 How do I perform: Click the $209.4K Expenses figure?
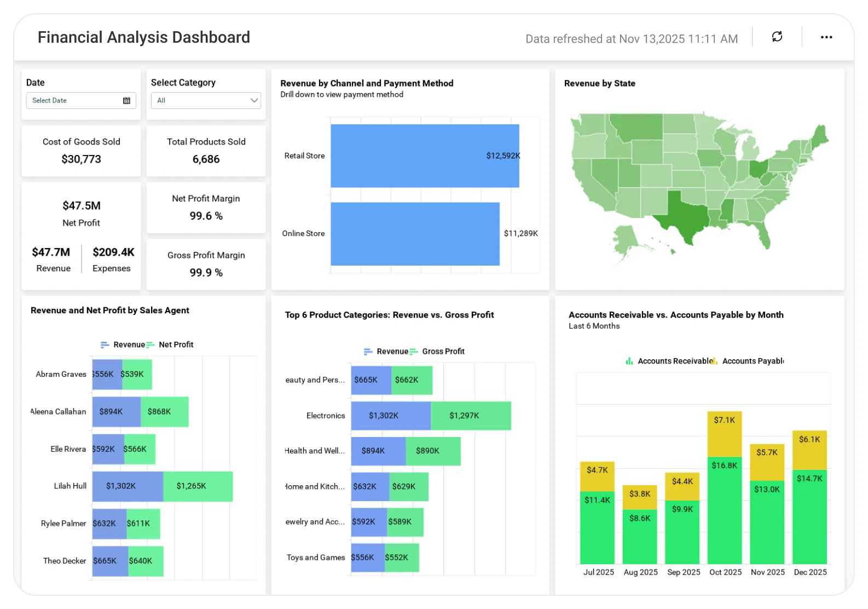click(113, 252)
